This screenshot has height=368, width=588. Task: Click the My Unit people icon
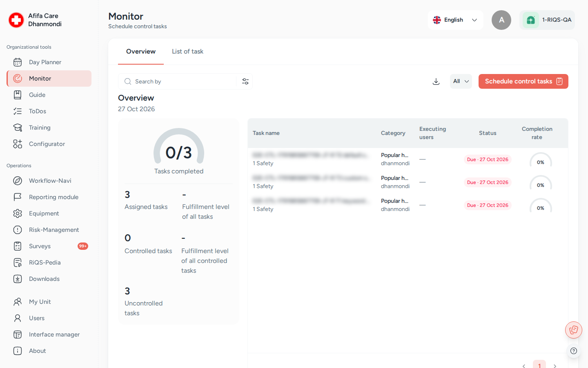pos(18,302)
